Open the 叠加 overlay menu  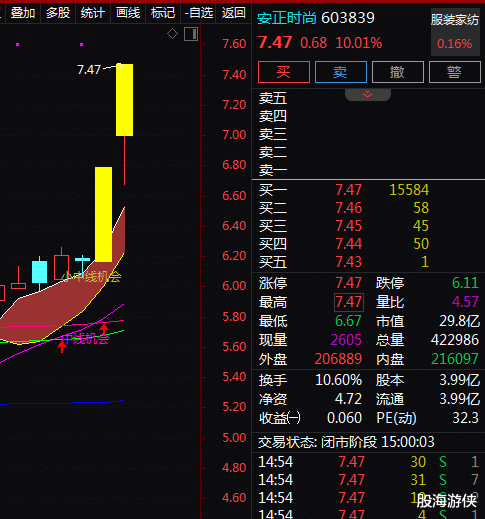[x=23, y=13]
